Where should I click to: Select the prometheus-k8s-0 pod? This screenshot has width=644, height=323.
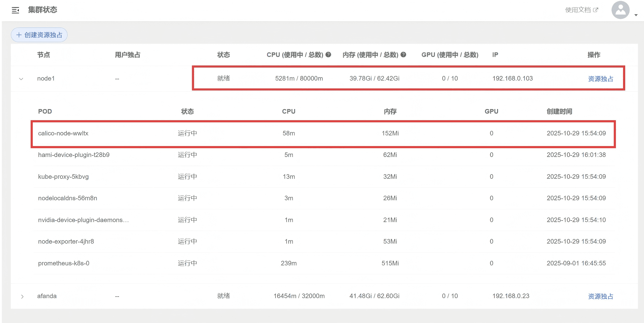coord(64,263)
